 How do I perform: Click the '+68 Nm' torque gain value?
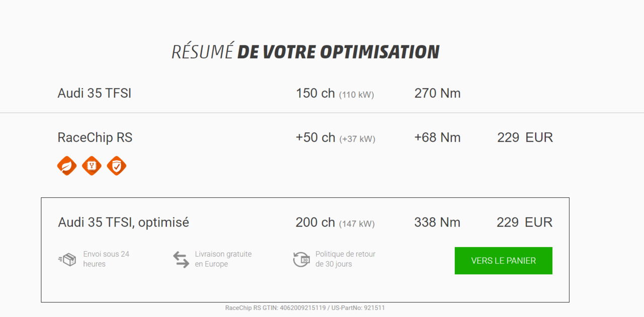point(437,138)
